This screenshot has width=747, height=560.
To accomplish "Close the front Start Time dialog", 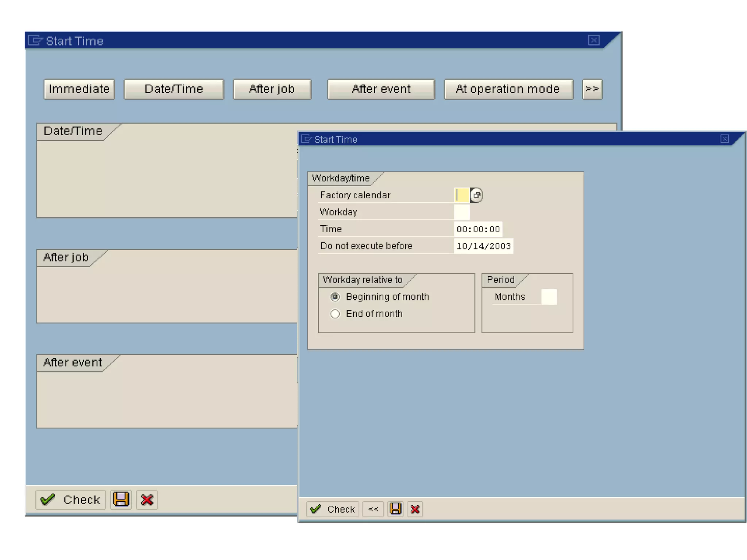I will (x=725, y=139).
